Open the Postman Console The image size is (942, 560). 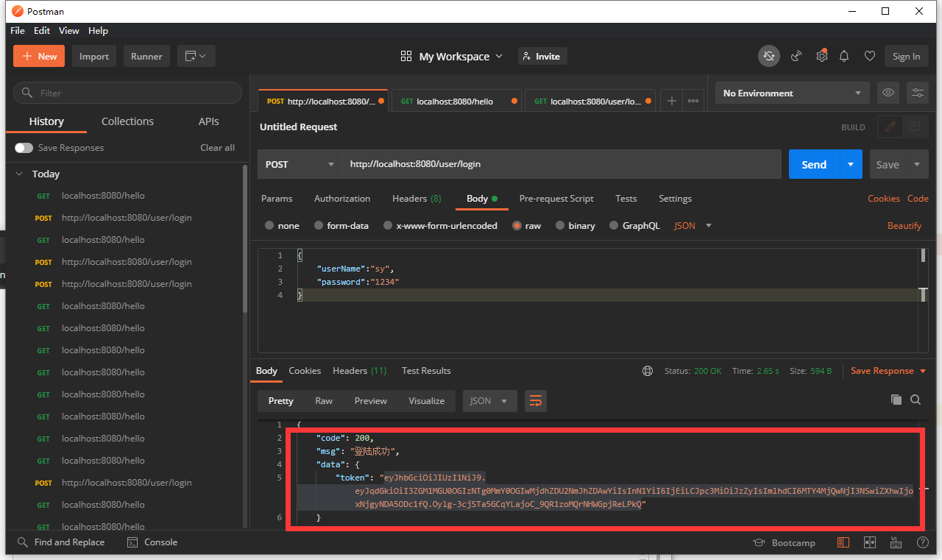click(x=152, y=542)
